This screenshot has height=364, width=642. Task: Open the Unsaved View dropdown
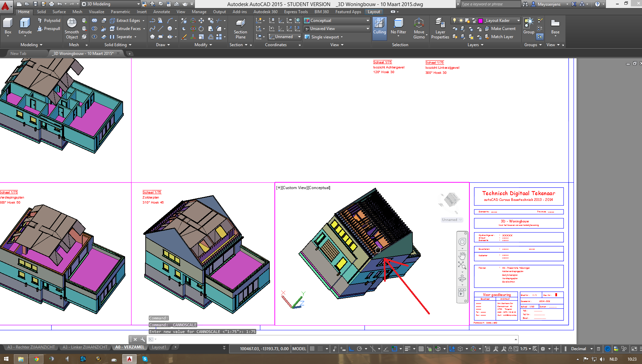(x=367, y=28)
